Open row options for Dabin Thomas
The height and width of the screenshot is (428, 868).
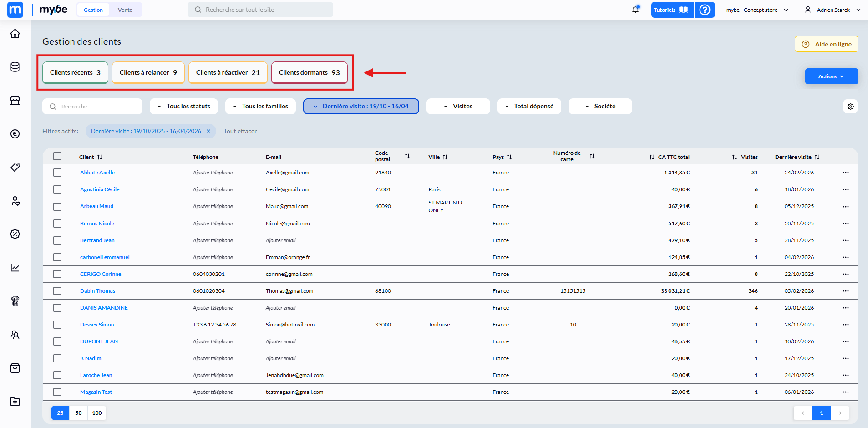[x=845, y=291]
